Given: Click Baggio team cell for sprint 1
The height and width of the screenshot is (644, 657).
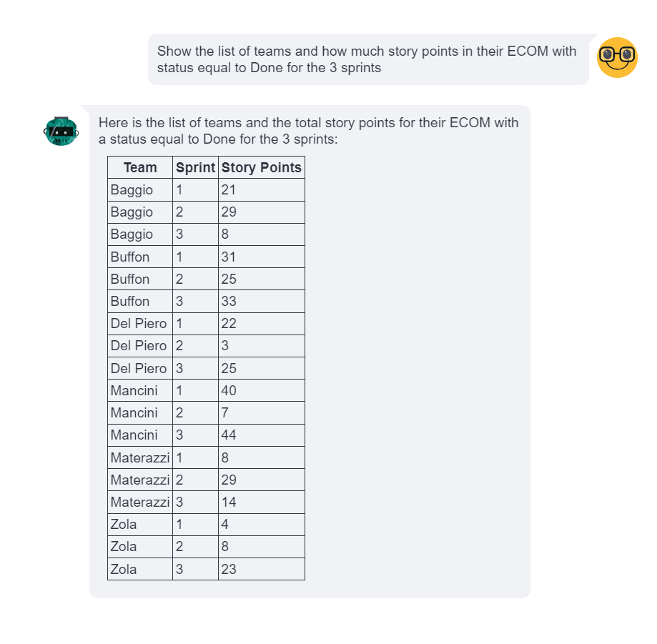Looking at the screenshot, I should (132, 190).
